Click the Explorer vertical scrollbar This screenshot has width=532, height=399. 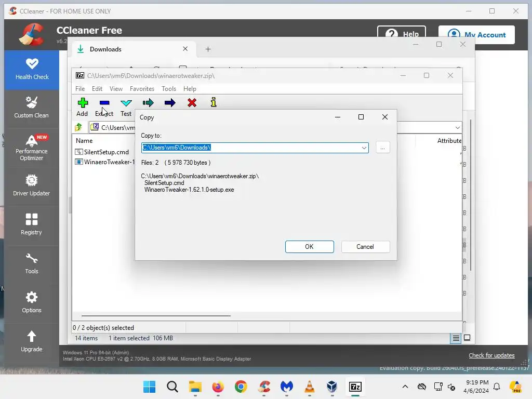(x=471, y=195)
